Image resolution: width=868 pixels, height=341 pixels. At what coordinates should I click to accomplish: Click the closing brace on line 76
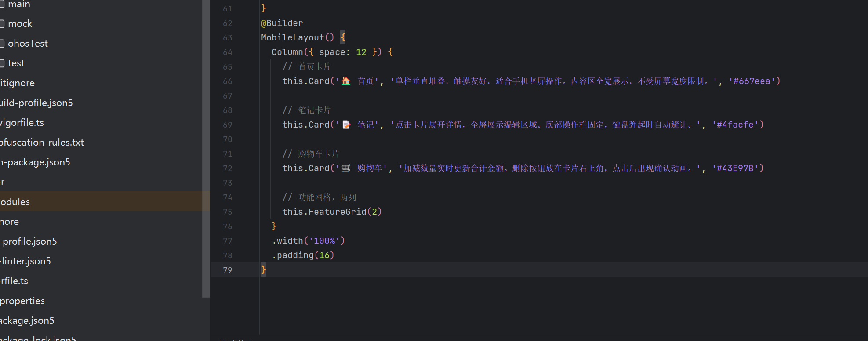[274, 226]
